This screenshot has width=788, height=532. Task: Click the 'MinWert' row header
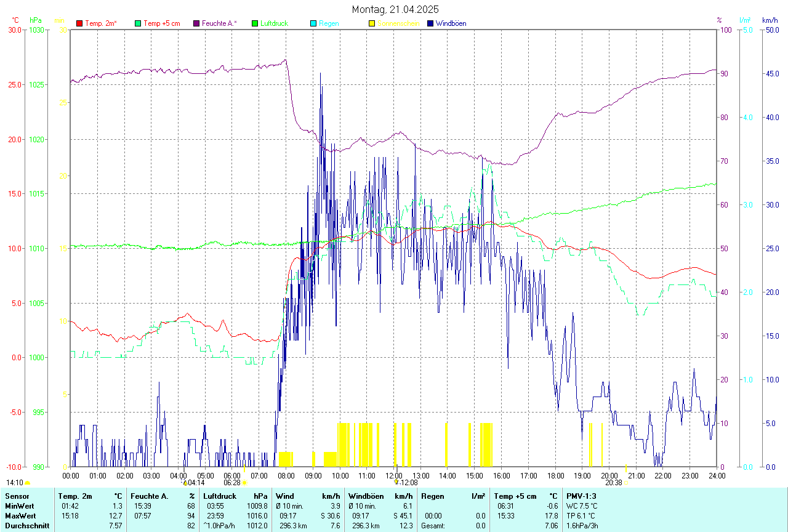click(x=18, y=506)
